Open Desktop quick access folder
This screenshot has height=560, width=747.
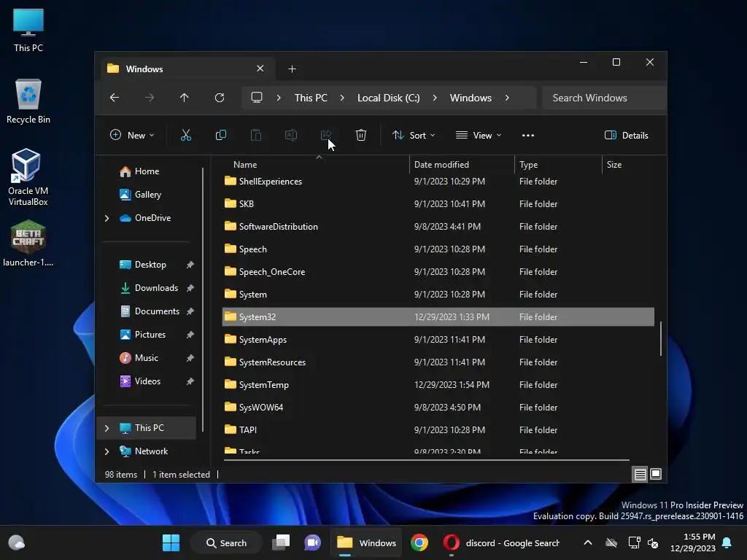[142, 265]
